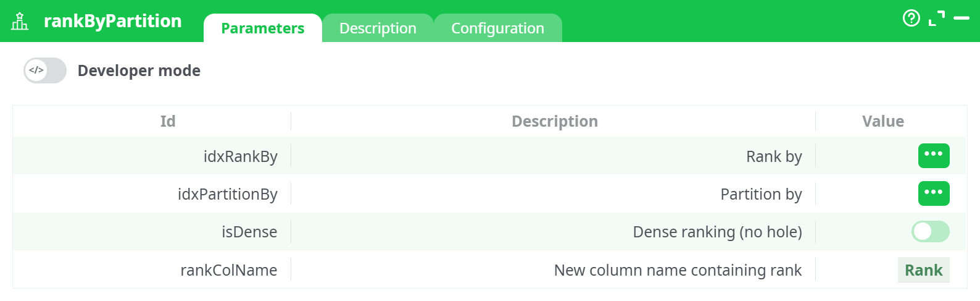Image resolution: width=980 pixels, height=301 pixels.
Task: Click the rankByPartition node icon
Action: tap(20, 21)
